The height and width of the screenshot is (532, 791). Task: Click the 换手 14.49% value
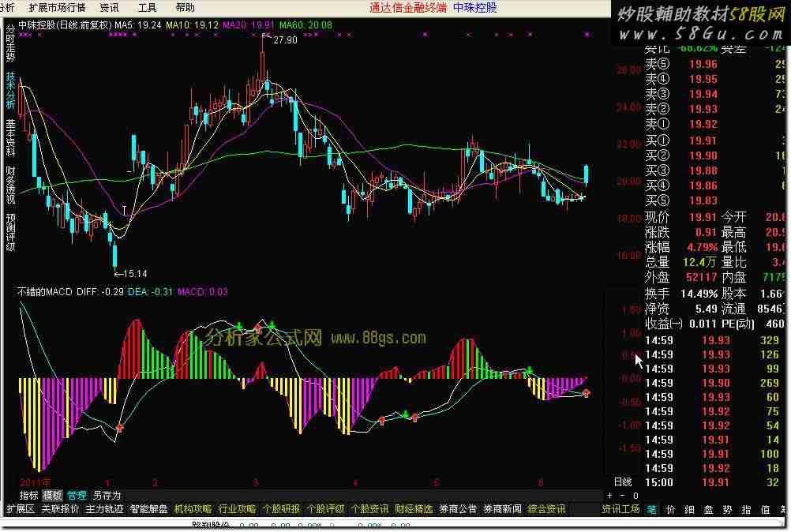point(699,294)
